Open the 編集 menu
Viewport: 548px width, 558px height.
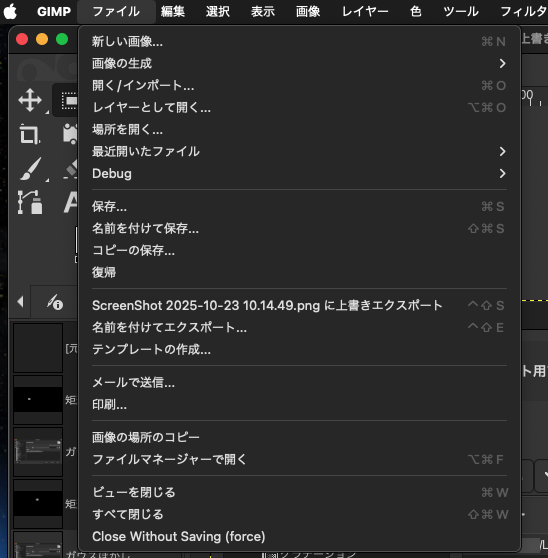(173, 12)
